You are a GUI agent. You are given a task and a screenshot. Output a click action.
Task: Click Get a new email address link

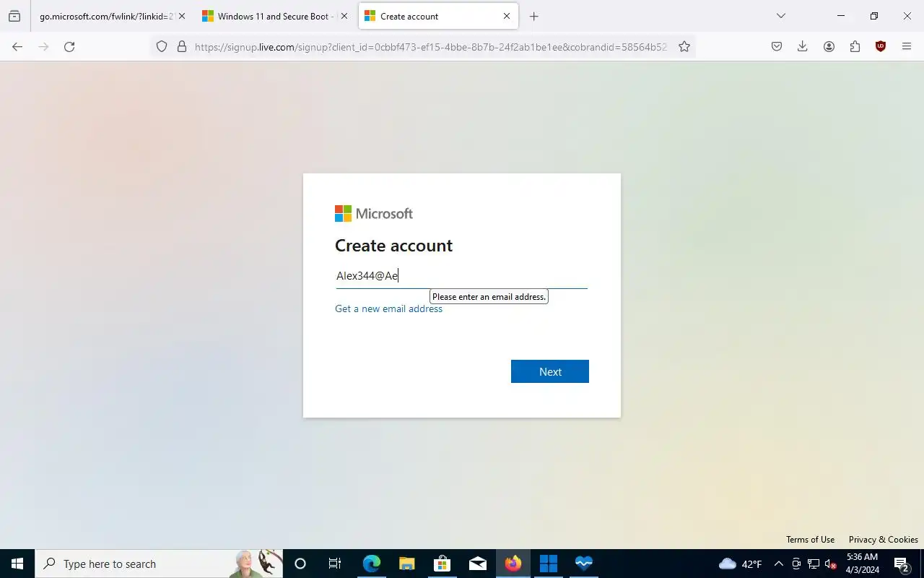pyautogui.click(x=388, y=309)
